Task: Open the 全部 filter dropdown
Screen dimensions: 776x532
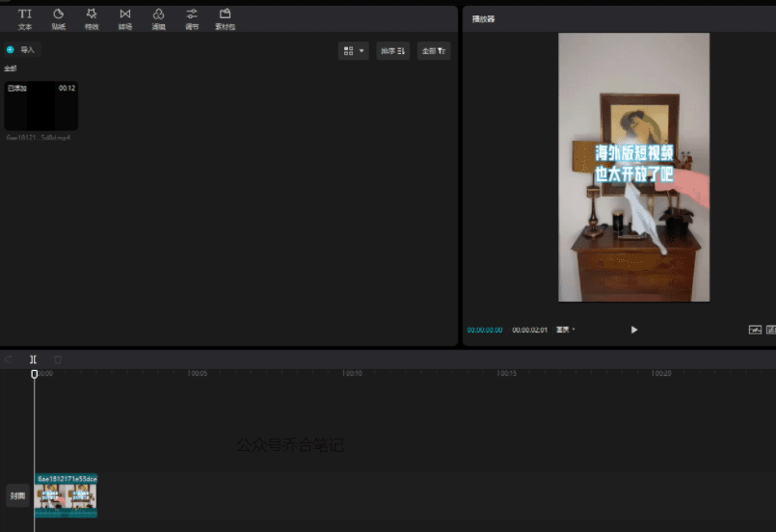Action: [434, 50]
